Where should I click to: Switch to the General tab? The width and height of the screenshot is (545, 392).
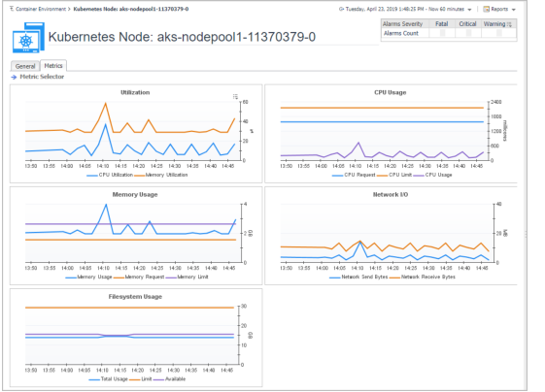click(x=25, y=66)
